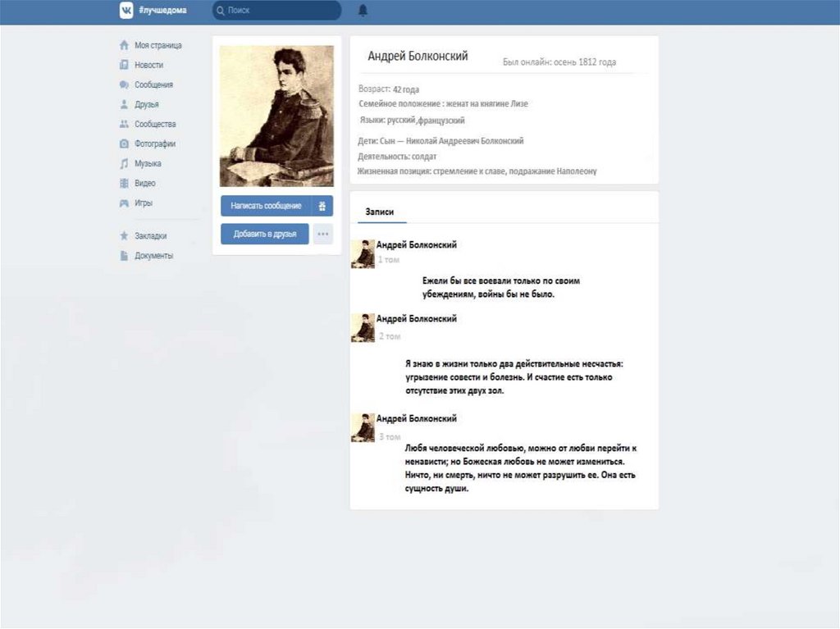This screenshot has width=840, height=629.
Task: Click the '3 том' post date label
Action: 390,437
